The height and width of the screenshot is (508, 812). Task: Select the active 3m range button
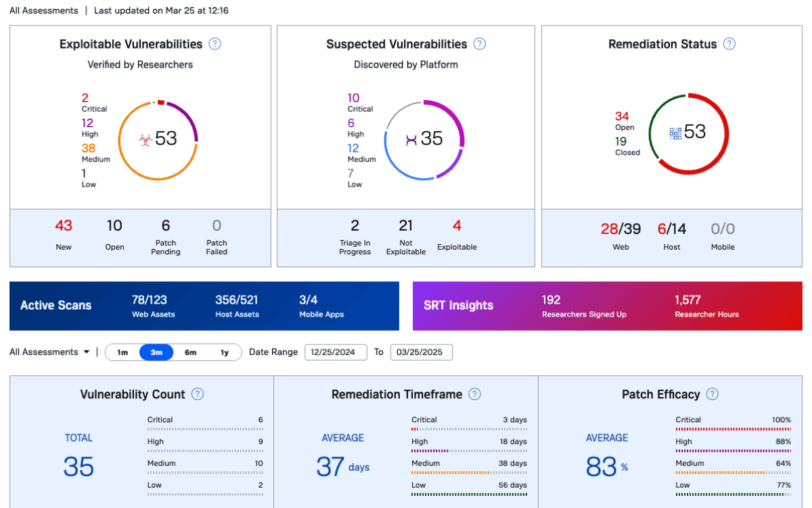[156, 352]
